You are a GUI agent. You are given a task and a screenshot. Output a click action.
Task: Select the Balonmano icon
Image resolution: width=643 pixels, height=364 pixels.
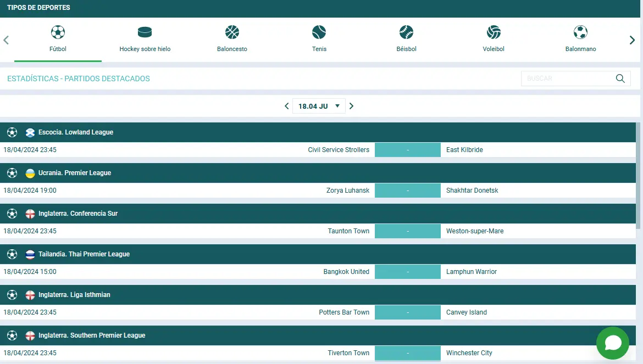[x=580, y=32]
